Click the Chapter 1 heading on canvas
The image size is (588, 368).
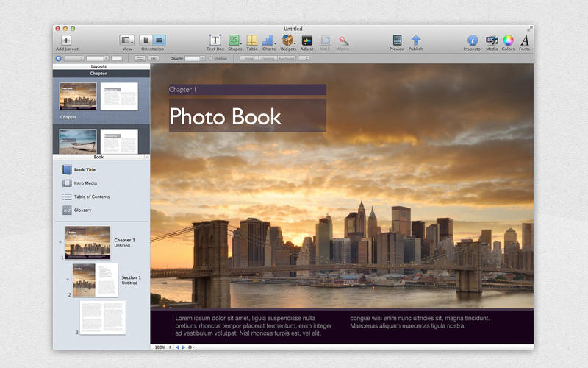pyautogui.click(x=182, y=89)
